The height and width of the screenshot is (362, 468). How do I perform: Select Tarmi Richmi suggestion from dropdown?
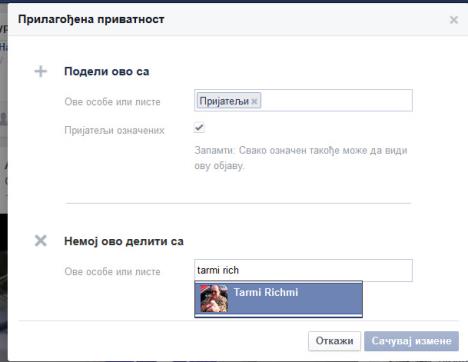[x=278, y=299]
